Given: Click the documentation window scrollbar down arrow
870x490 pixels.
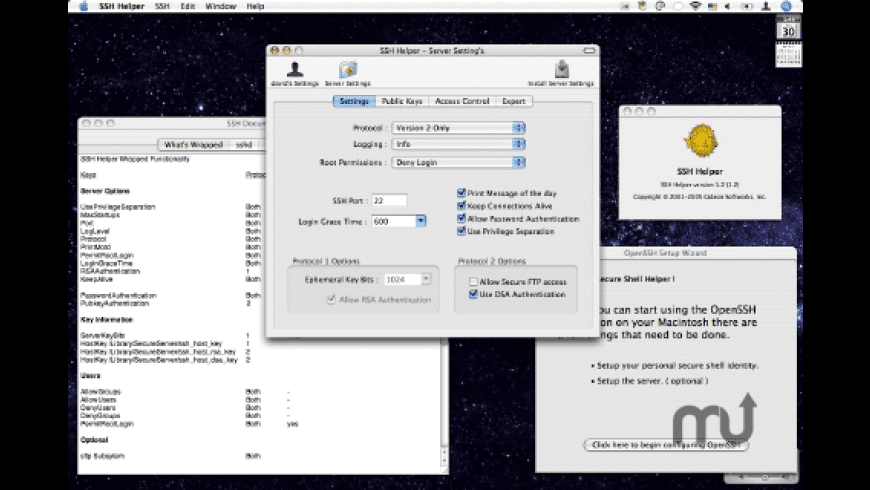Looking at the screenshot, I should point(444,462).
